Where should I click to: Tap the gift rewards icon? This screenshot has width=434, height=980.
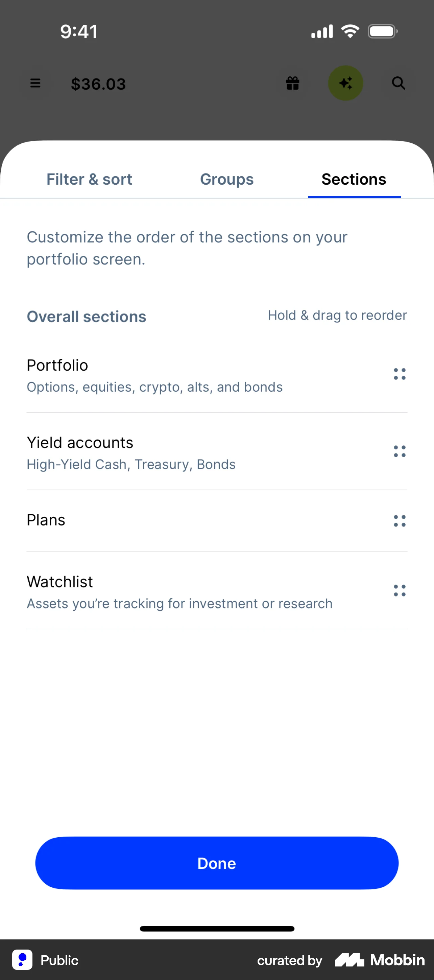pos(292,83)
